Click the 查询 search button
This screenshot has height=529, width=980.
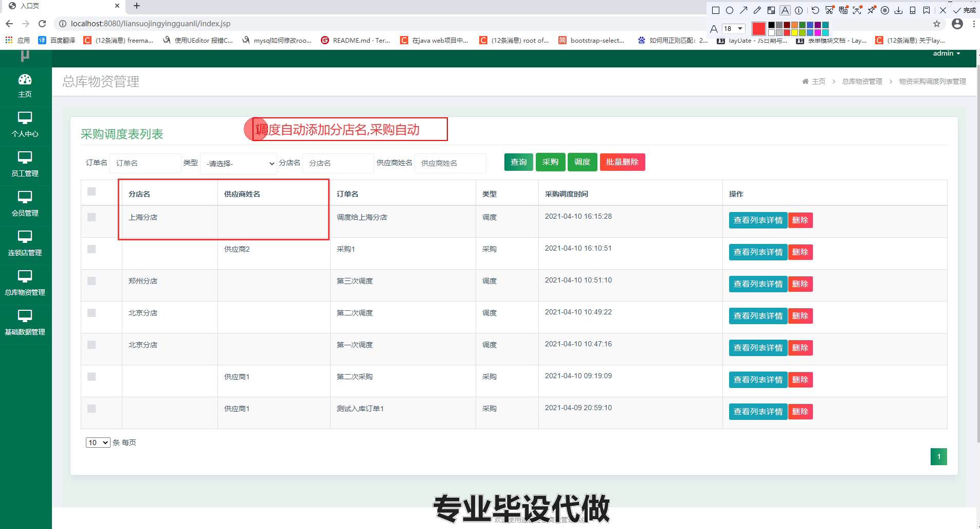[x=518, y=162]
